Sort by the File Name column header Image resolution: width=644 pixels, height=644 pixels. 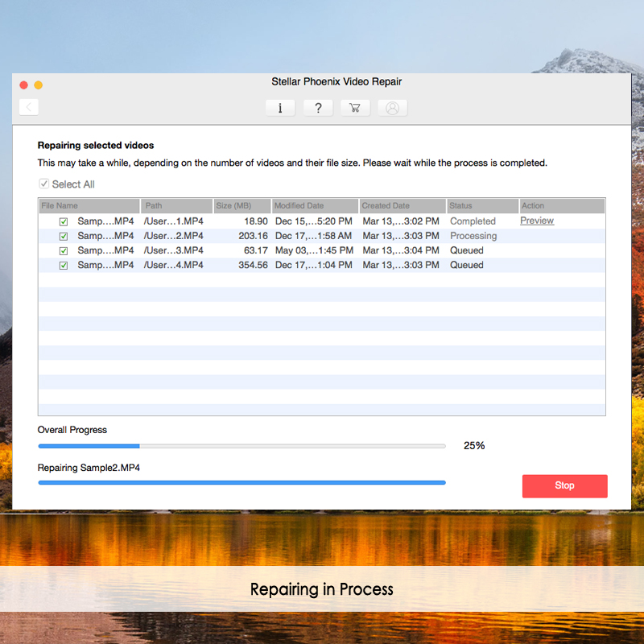pos(89,206)
